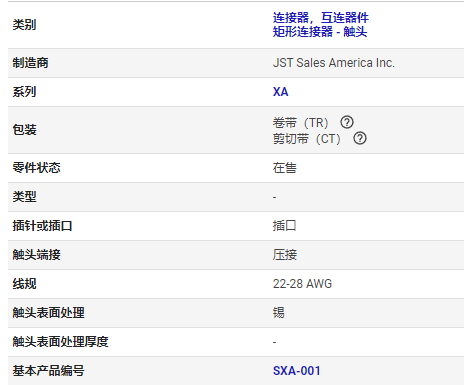Click the 触头表面处理 row label

click(48, 313)
